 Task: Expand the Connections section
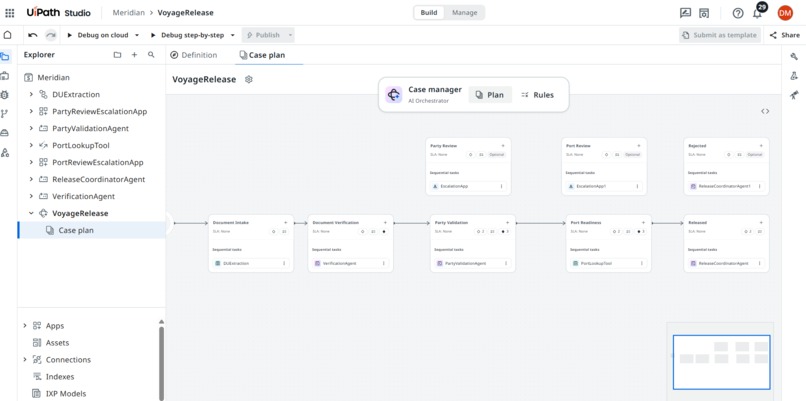[25, 360]
